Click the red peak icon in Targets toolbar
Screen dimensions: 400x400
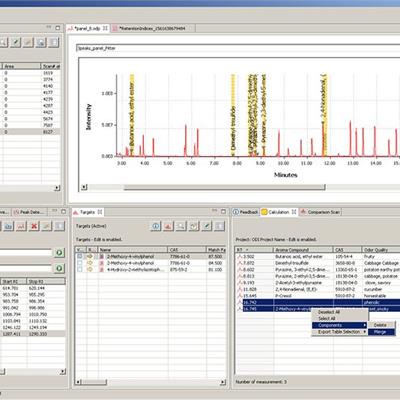point(168,226)
